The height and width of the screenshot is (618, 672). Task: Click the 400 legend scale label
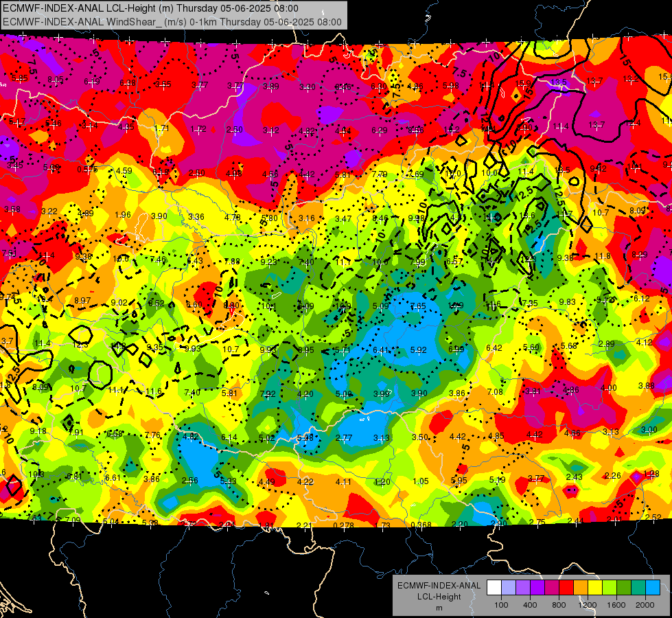(530, 605)
